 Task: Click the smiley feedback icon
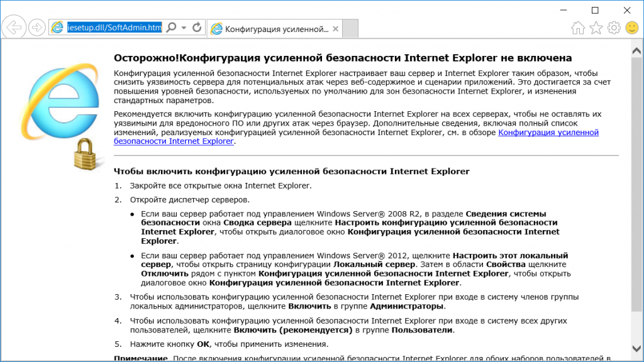(632, 28)
